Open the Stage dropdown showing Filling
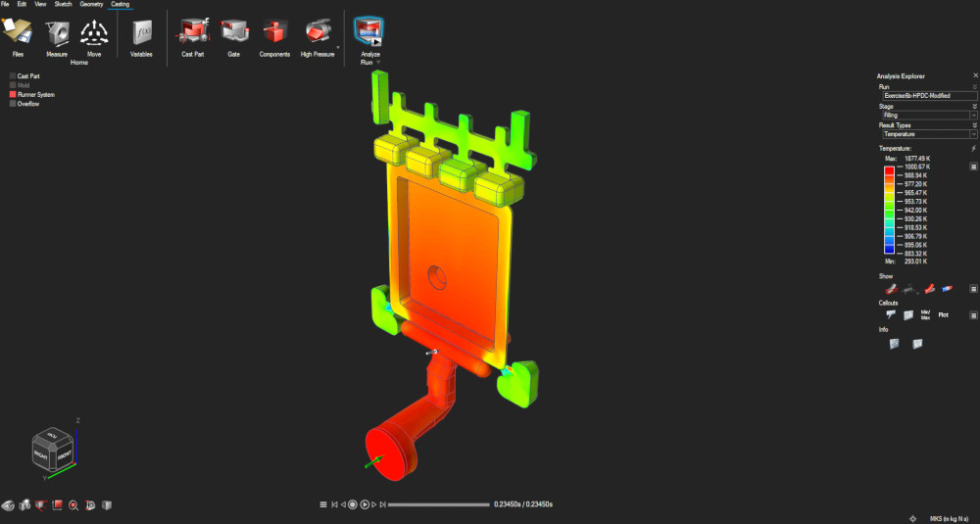The height and width of the screenshot is (524, 980). pos(930,116)
